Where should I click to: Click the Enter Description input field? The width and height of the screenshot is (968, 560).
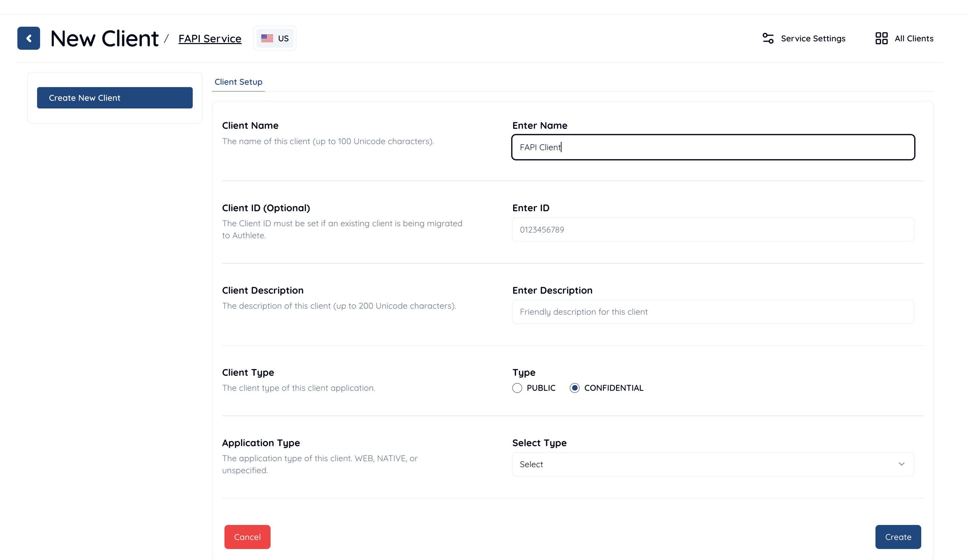coord(712,312)
